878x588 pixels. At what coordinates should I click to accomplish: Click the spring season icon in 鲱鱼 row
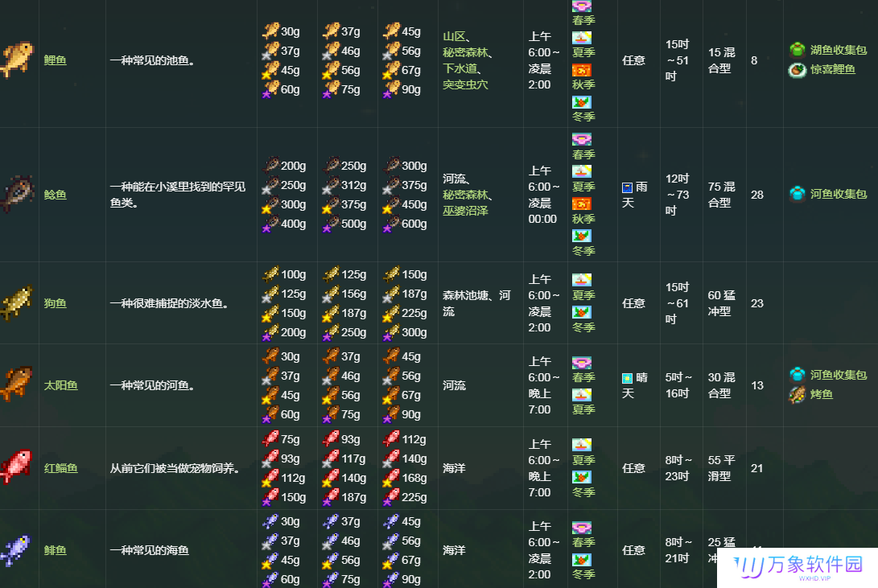click(582, 528)
